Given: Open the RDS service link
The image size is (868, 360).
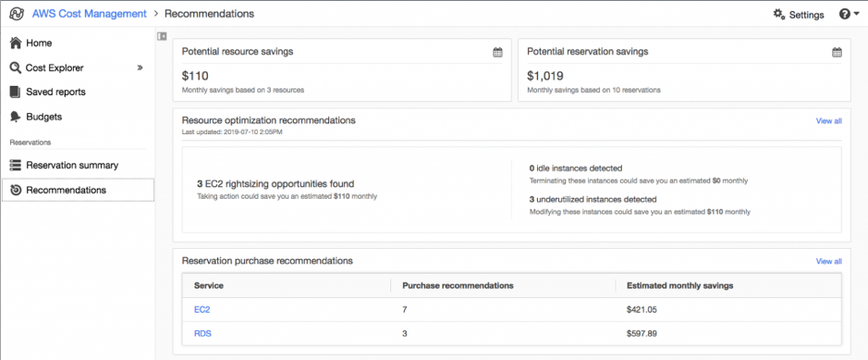Looking at the screenshot, I should click(202, 333).
